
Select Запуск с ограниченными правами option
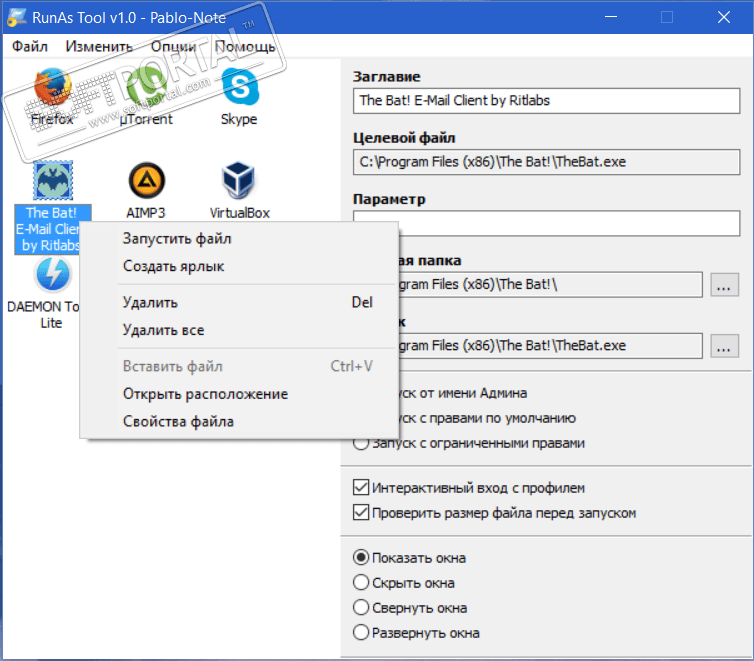tap(469, 443)
